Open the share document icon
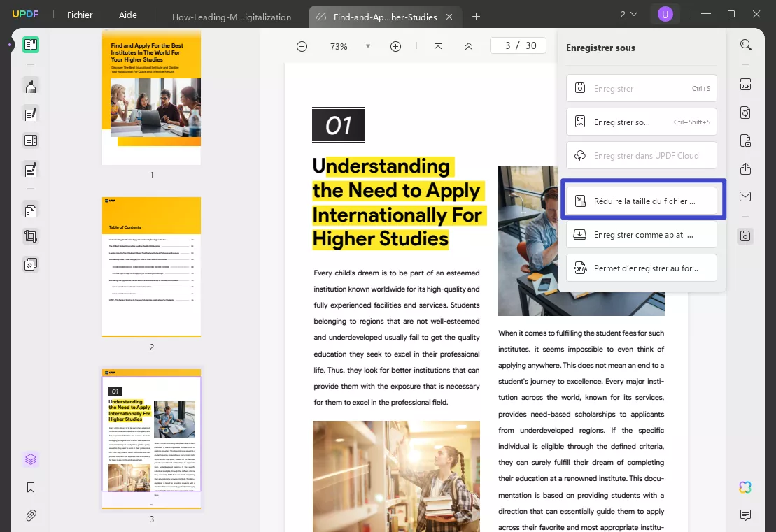Image resolution: width=776 pixels, height=532 pixels. tap(745, 169)
